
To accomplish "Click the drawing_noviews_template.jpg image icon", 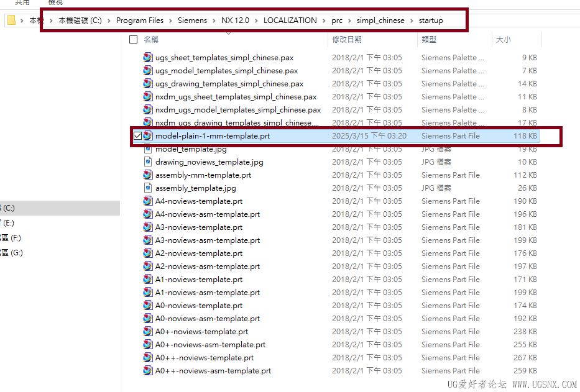I will [147, 162].
